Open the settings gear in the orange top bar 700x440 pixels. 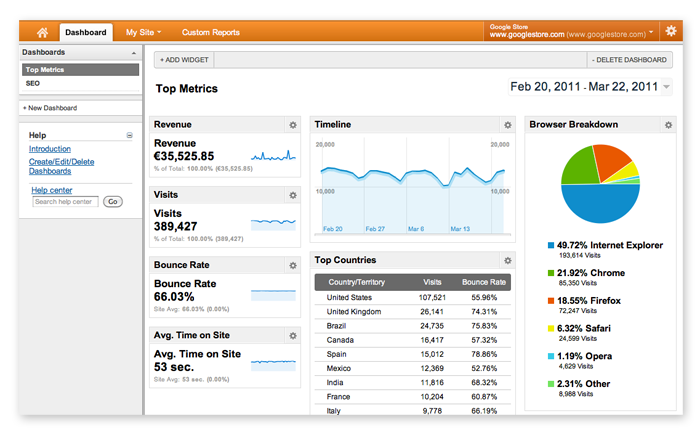coord(671,31)
